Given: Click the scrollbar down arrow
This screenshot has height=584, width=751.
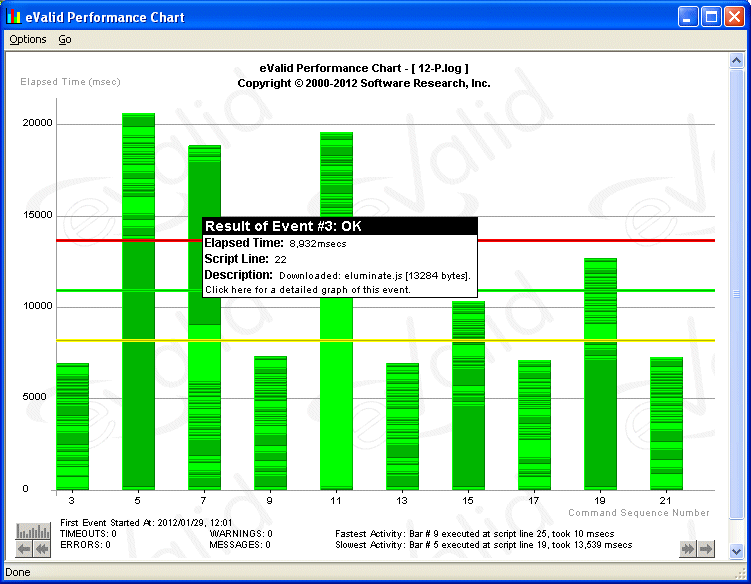Looking at the screenshot, I should pyautogui.click(x=736, y=551).
